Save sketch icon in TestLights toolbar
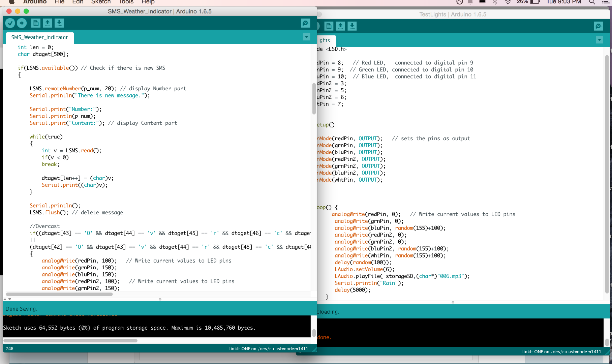Image resolution: width=612 pixels, height=364 pixels. click(352, 26)
